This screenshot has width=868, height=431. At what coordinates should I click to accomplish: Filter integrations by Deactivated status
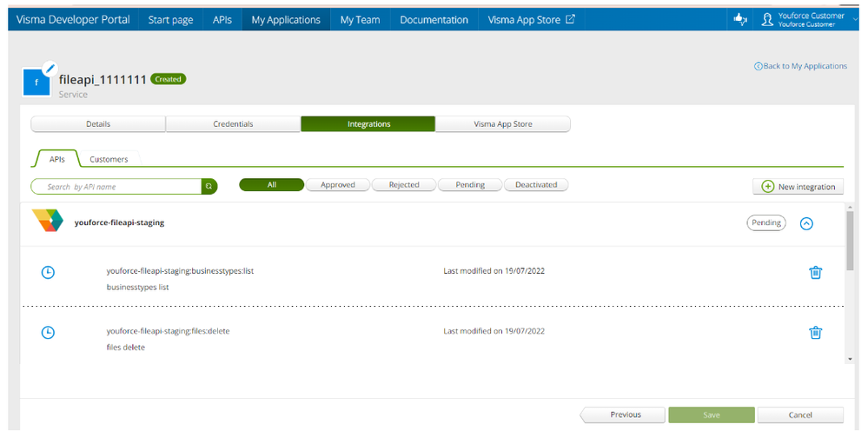[536, 185]
